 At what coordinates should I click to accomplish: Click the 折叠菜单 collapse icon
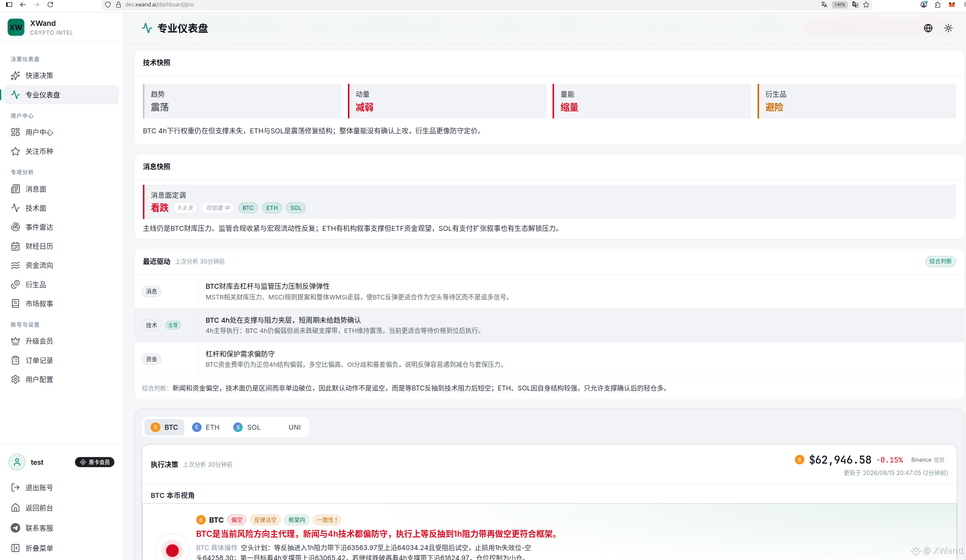click(15, 548)
